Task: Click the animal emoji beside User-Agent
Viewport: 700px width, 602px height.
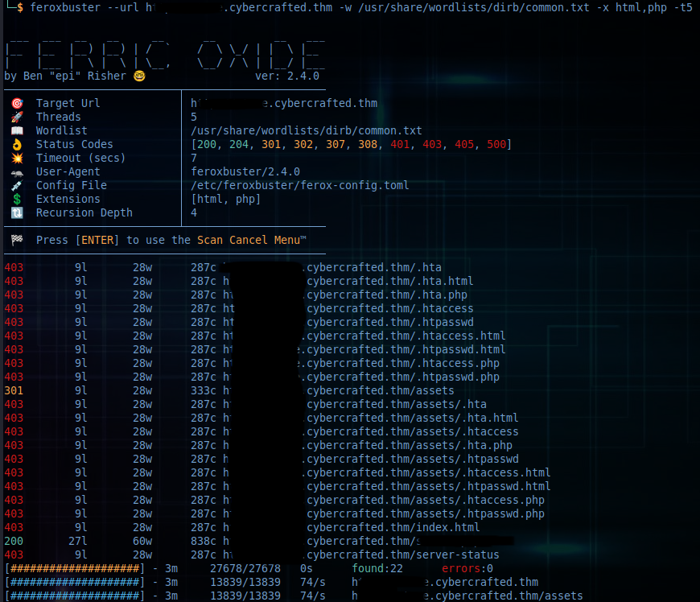Action: coord(17,173)
